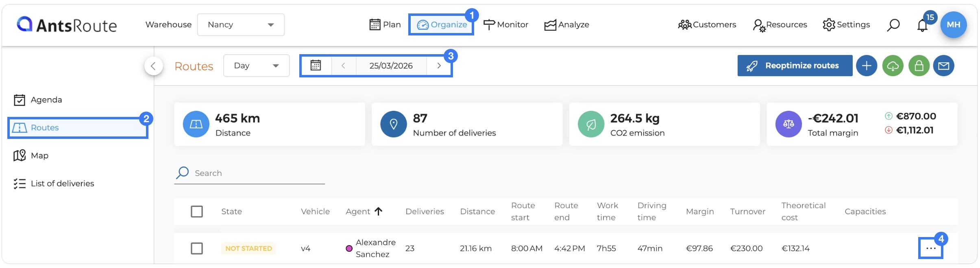The height and width of the screenshot is (268, 980).
Task: Open the Settings gear menu
Action: coord(846,25)
